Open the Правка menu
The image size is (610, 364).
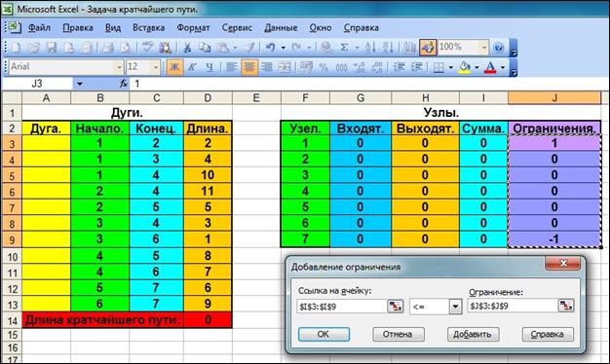click(x=78, y=27)
